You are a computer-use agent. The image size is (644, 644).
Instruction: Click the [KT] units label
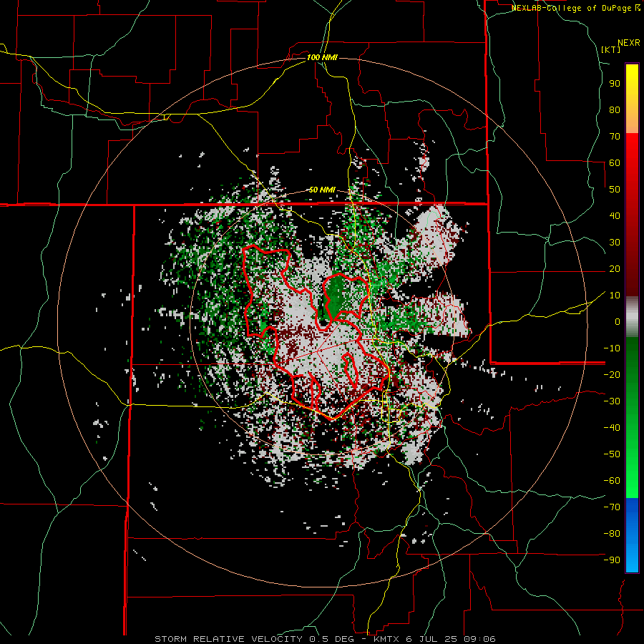(610, 49)
